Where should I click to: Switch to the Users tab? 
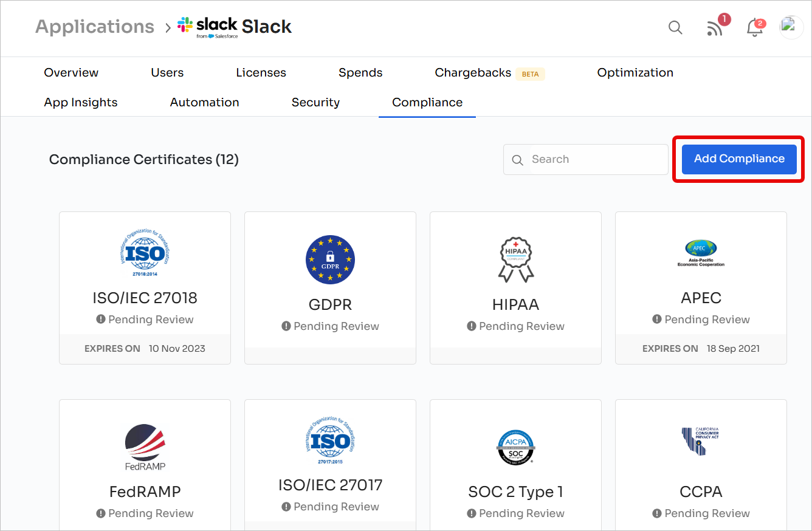[x=167, y=72]
